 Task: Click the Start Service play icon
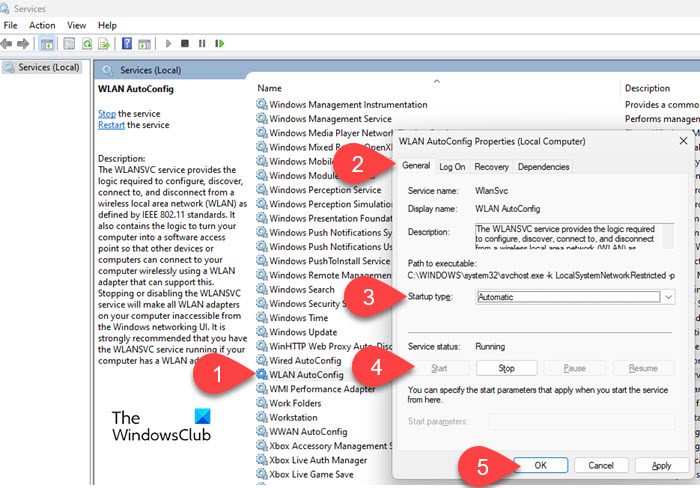[x=168, y=43]
